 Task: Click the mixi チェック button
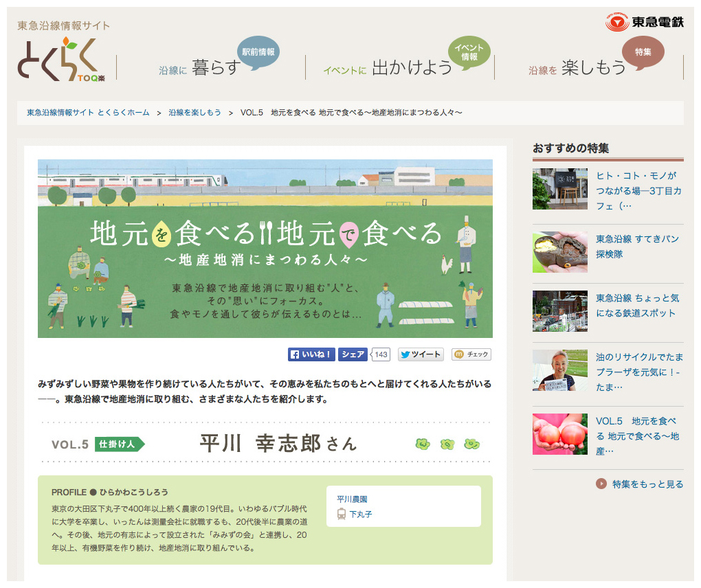[471, 354]
